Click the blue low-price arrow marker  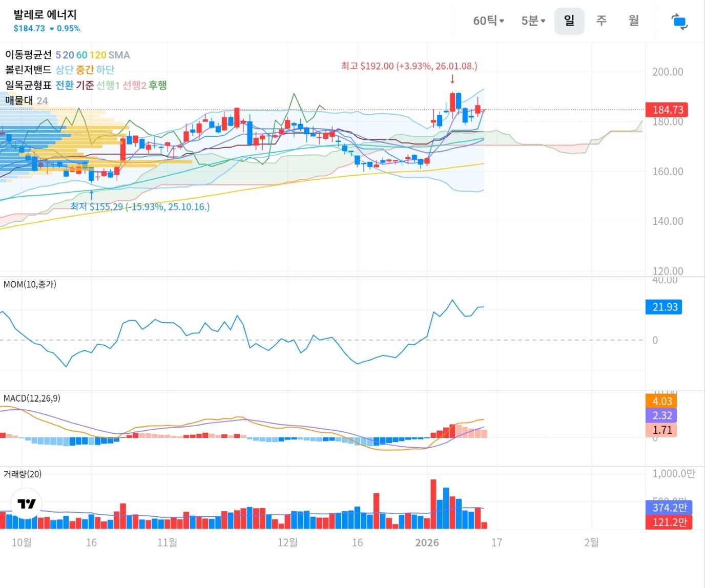pos(91,195)
